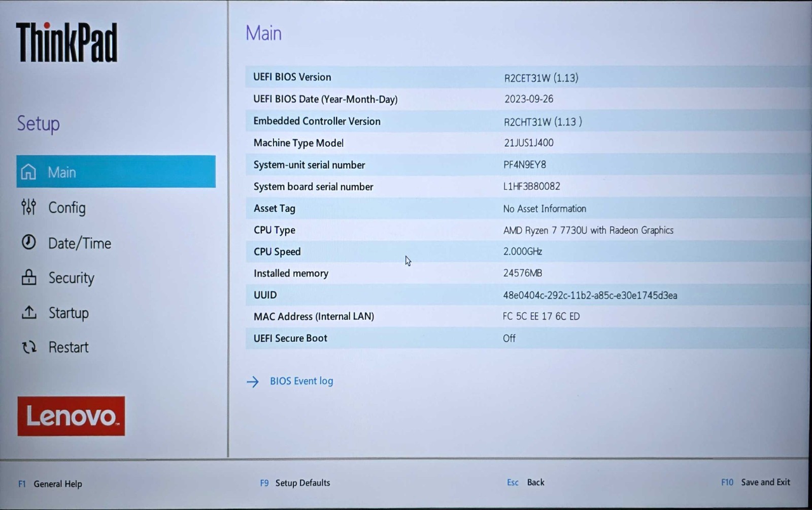Click F10 Save and Exit
The height and width of the screenshot is (510, 812).
click(756, 482)
